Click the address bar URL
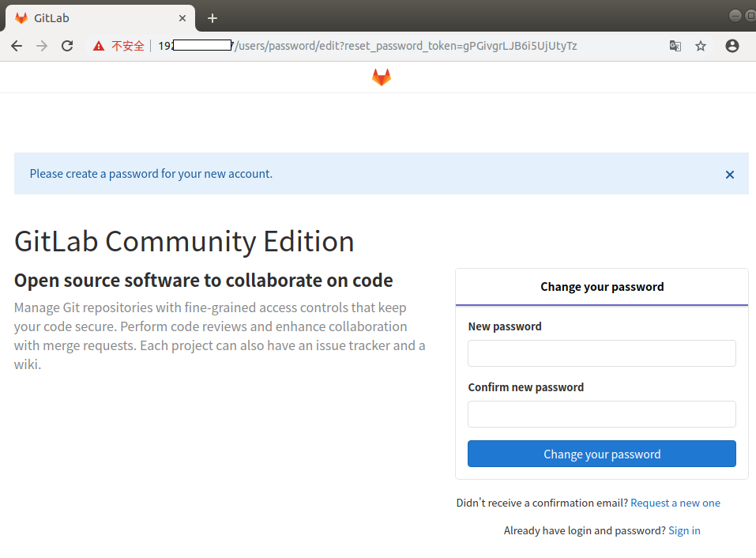 coord(395,46)
